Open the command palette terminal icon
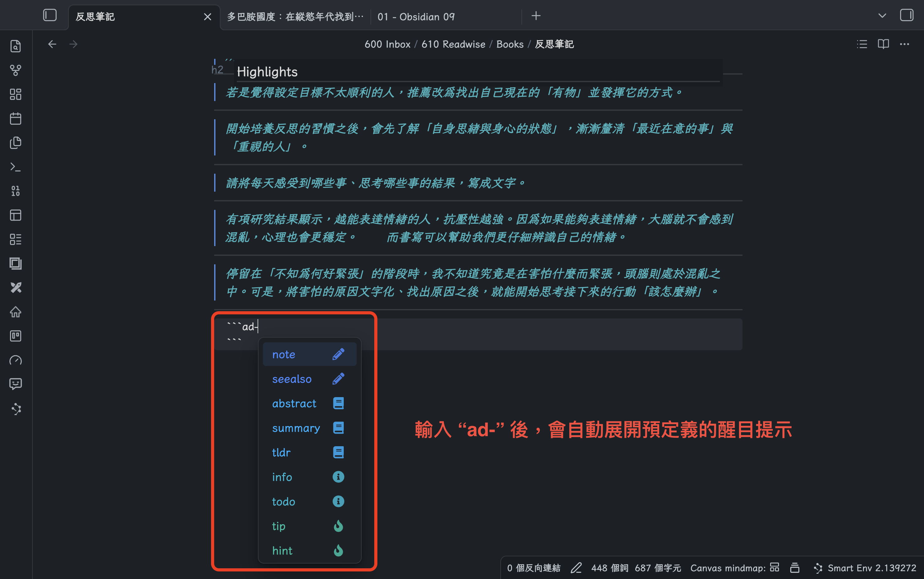924x579 pixels. [x=15, y=167]
